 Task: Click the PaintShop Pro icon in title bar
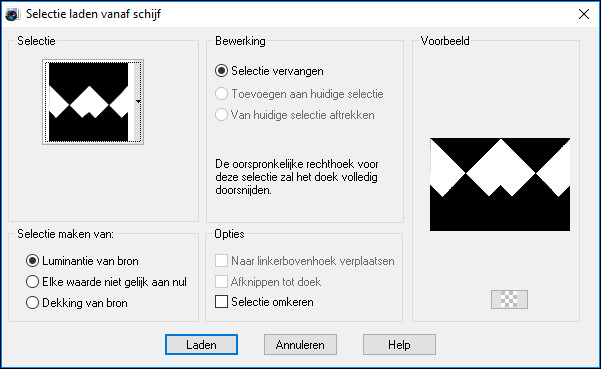point(12,15)
